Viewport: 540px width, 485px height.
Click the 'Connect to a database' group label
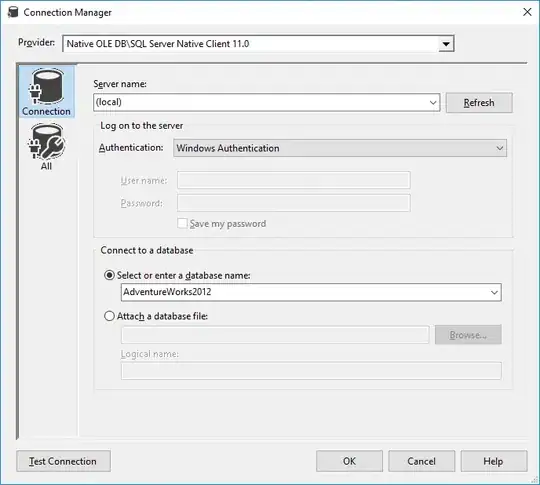click(147, 250)
